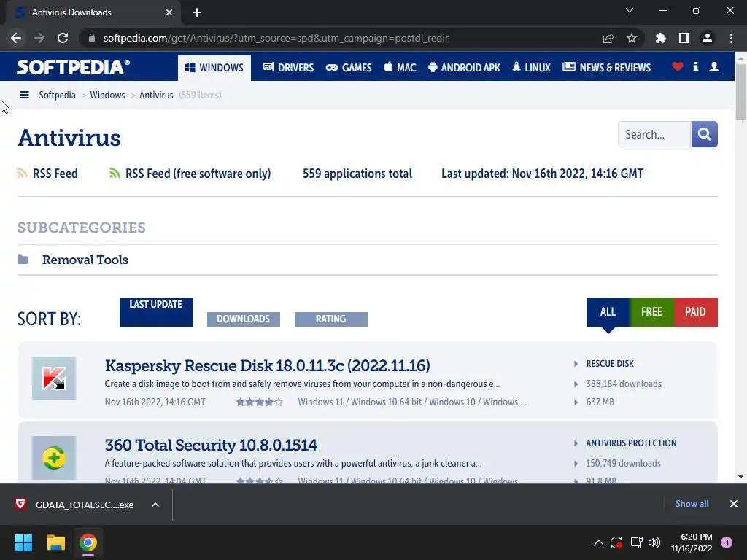The image size is (747, 560).
Task: Open the Android APK section
Action: [465, 68]
